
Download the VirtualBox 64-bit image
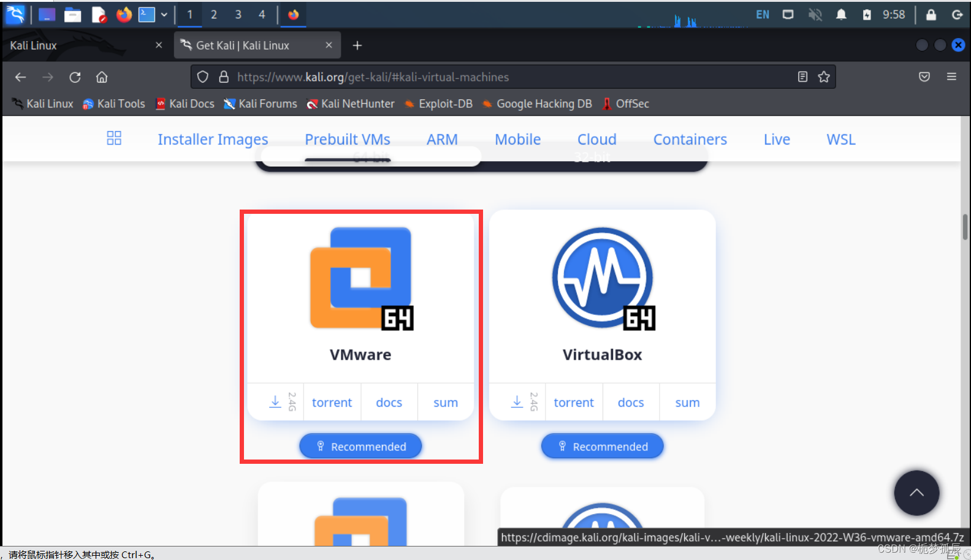517,402
